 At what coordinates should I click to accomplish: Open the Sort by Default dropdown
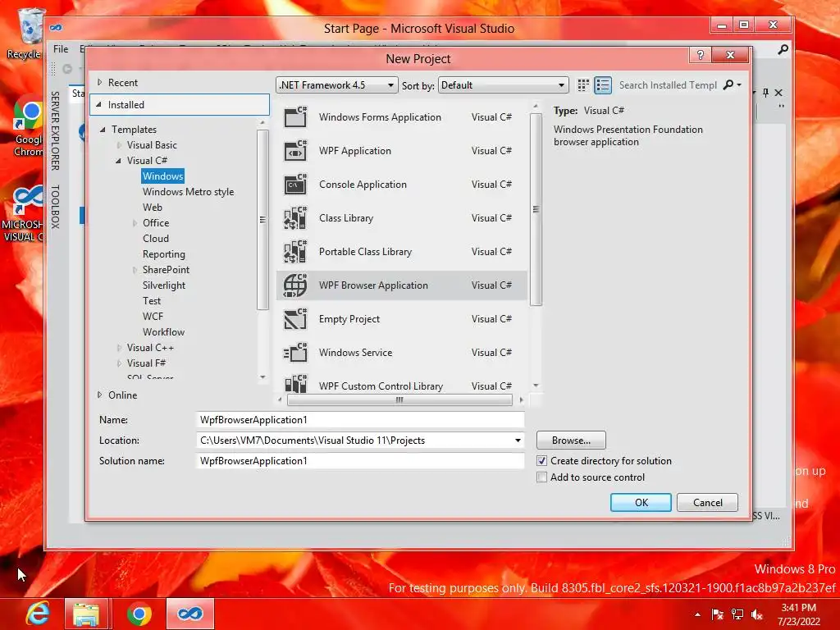tap(503, 85)
